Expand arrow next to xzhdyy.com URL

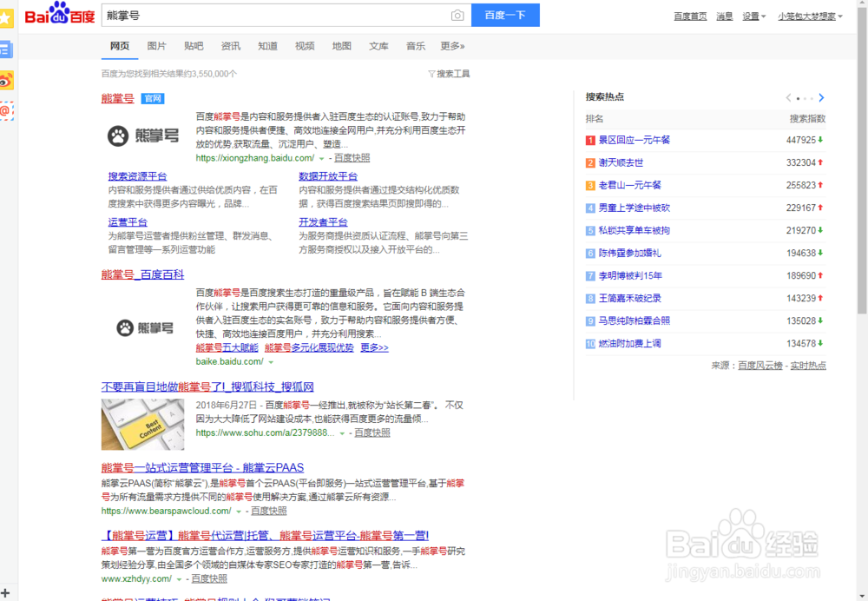click(179, 579)
